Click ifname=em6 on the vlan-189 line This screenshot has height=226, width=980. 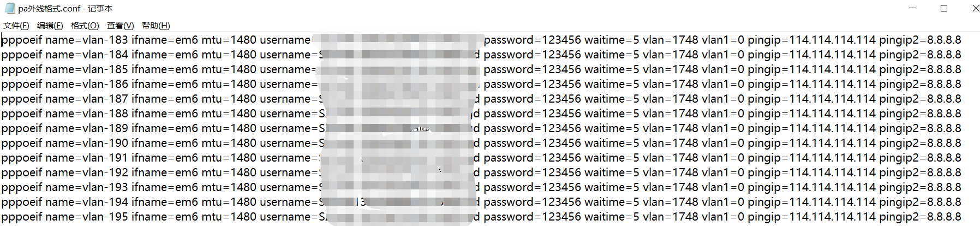tap(164, 128)
